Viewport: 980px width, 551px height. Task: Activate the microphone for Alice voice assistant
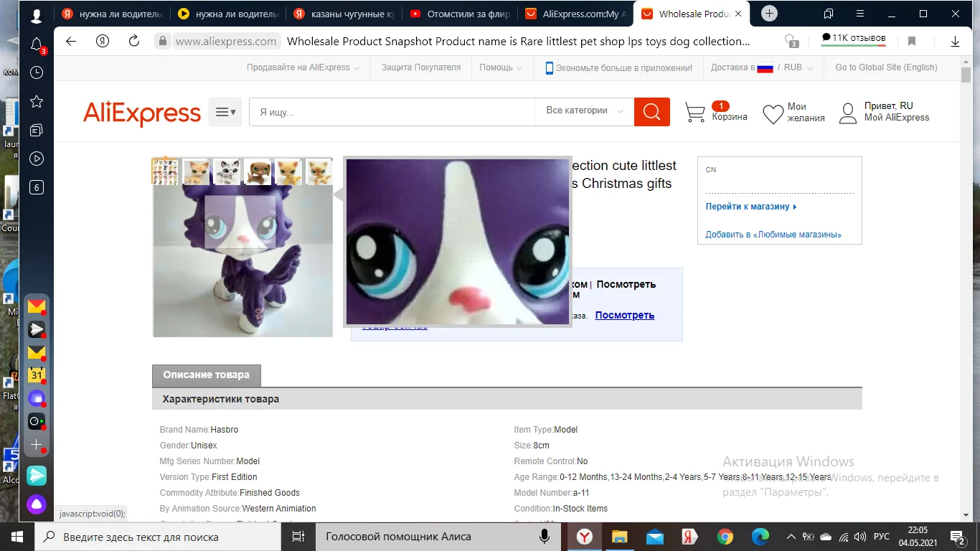click(545, 537)
